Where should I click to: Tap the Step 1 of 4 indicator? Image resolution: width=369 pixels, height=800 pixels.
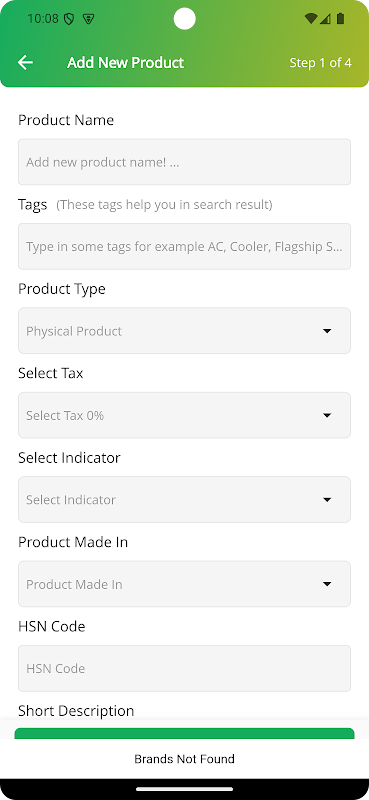(321, 63)
